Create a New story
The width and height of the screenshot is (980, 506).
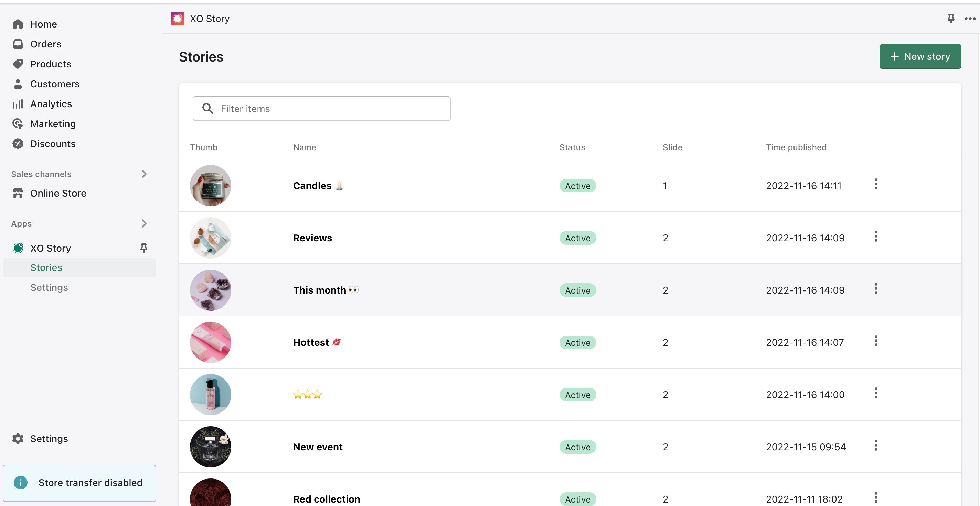pyautogui.click(x=920, y=56)
